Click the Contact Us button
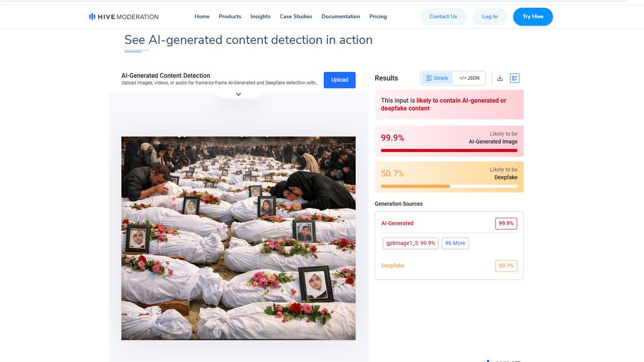This screenshot has width=644, height=362. point(443,17)
